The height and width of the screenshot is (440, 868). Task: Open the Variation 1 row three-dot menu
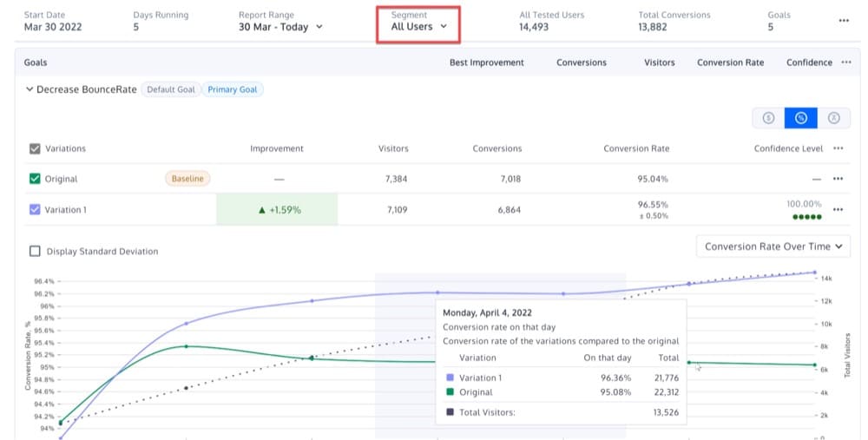838,209
